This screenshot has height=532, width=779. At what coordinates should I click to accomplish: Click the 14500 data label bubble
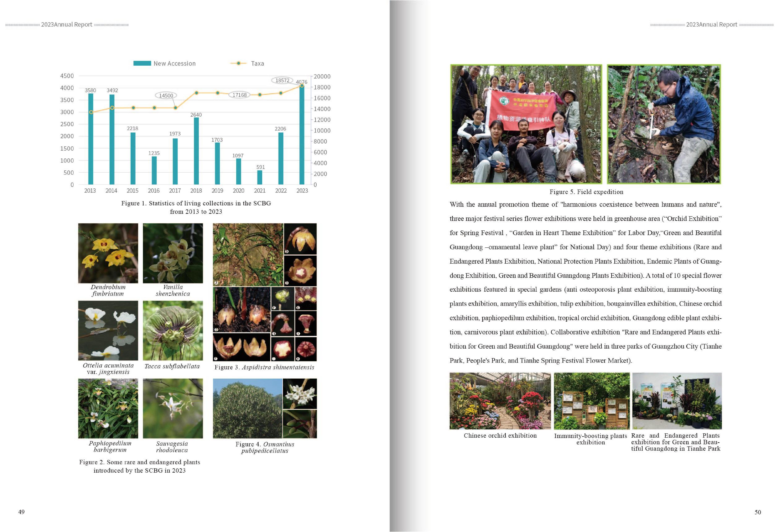(166, 96)
